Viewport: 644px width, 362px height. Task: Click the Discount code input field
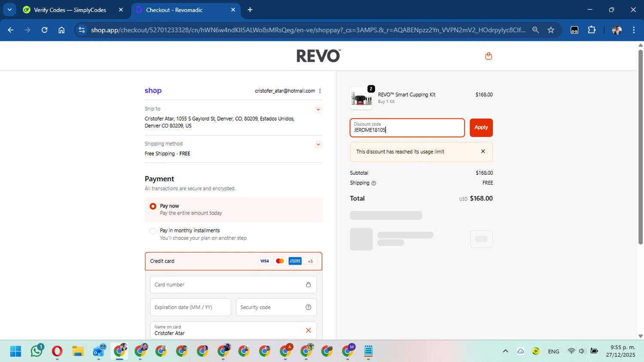[407, 128]
